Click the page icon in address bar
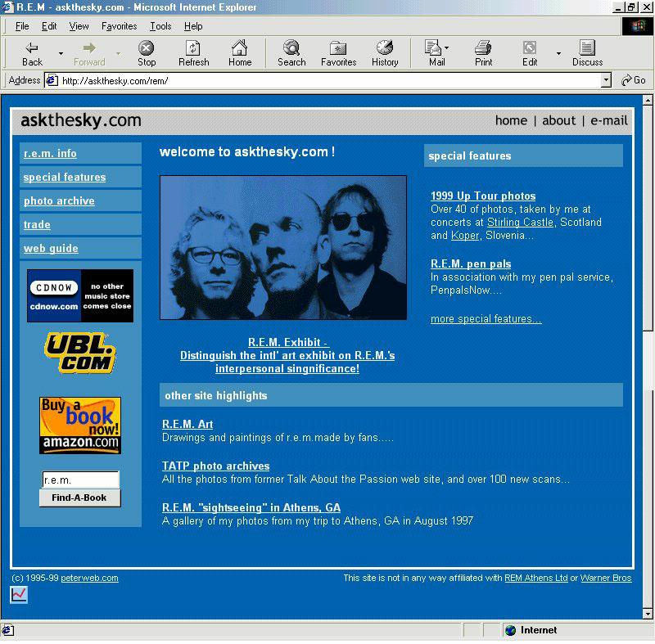655x644 pixels. tap(52, 80)
